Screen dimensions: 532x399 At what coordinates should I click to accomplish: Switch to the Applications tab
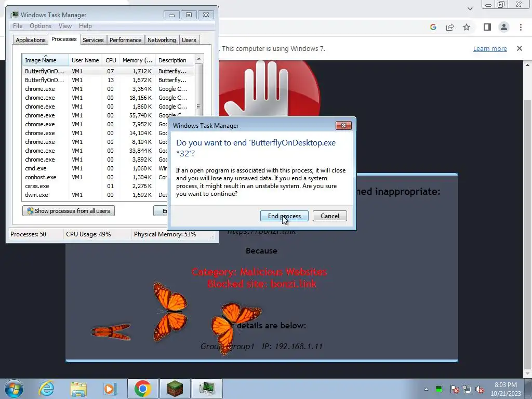(31, 40)
